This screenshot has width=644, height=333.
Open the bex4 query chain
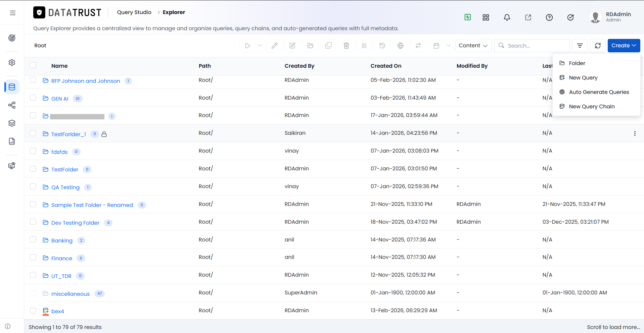(x=58, y=311)
